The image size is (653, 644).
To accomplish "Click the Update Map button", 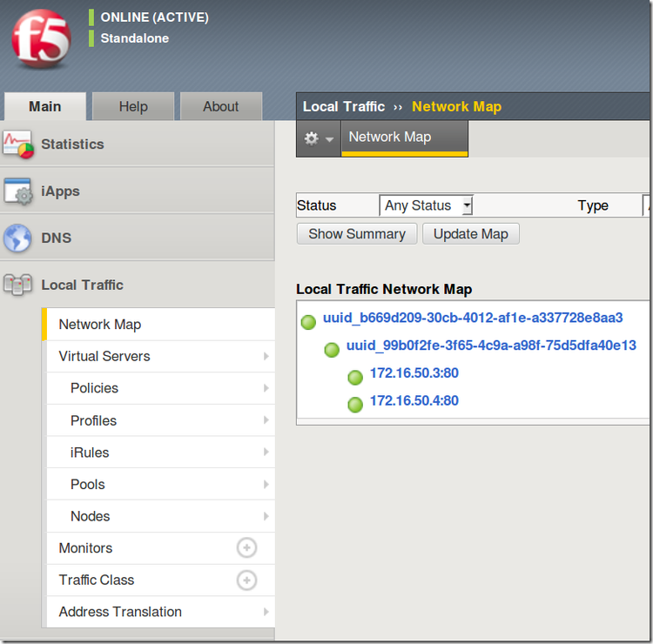I will (471, 234).
